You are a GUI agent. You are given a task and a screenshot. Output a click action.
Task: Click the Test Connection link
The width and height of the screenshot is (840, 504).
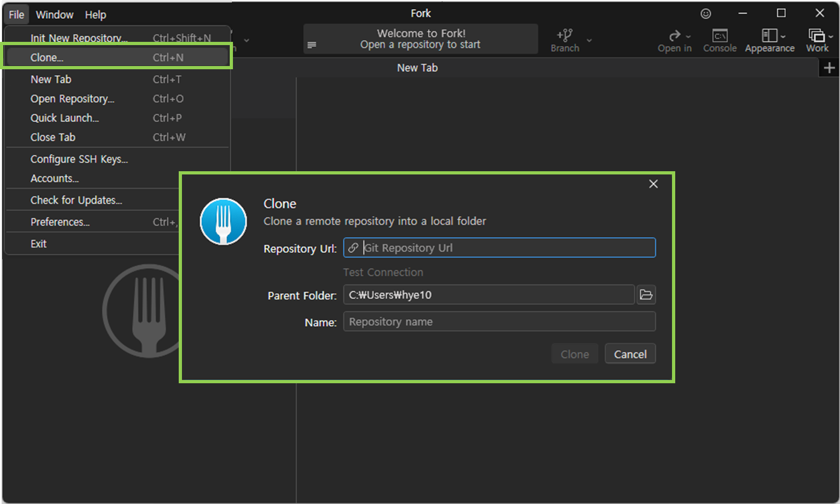(x=383, y=273)
